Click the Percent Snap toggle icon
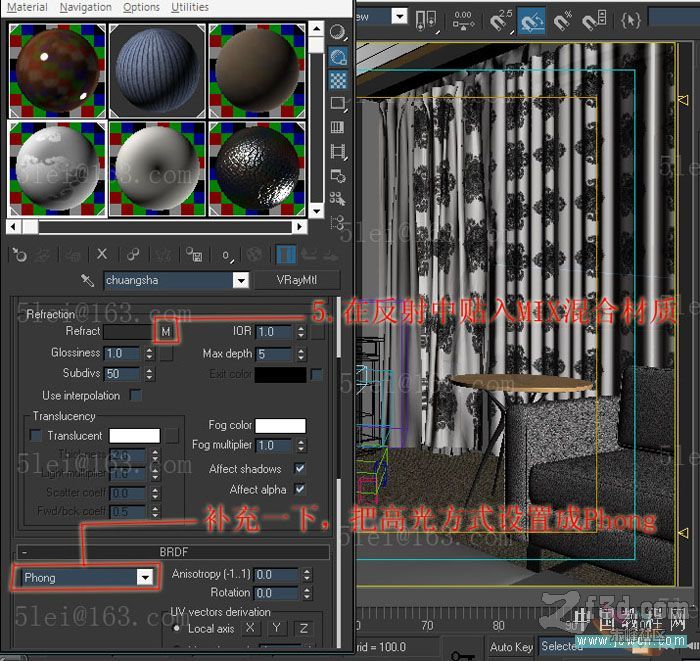This screenshot has width=700, height=661. (x=564, y=18)
